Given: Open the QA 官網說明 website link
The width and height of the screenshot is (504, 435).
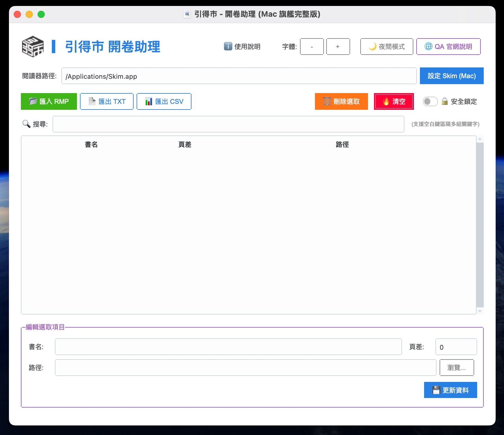Looking at the screenshot, I should tap(448, 47).
